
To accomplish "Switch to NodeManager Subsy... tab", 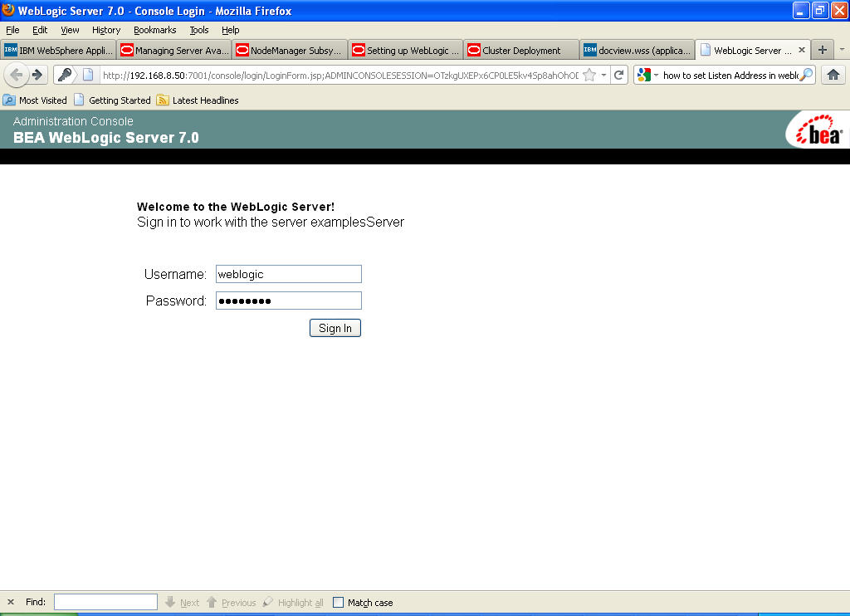I will click(290, 51).
